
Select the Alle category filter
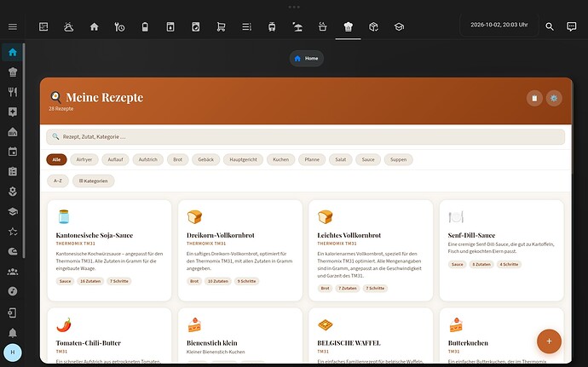point(56,160)
